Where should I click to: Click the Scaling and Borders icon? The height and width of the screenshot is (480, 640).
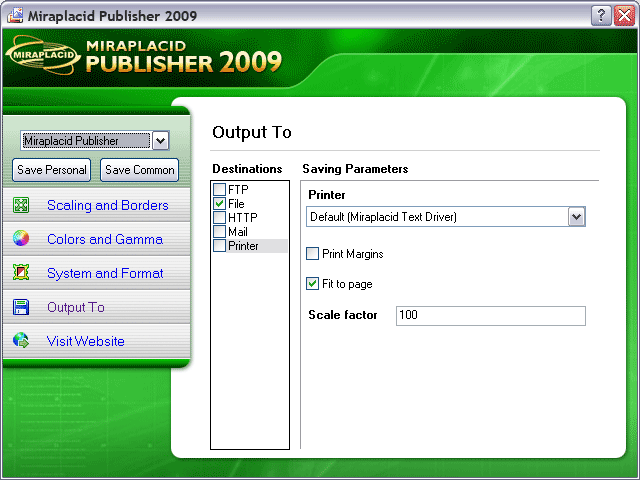[x=21, y=205]
